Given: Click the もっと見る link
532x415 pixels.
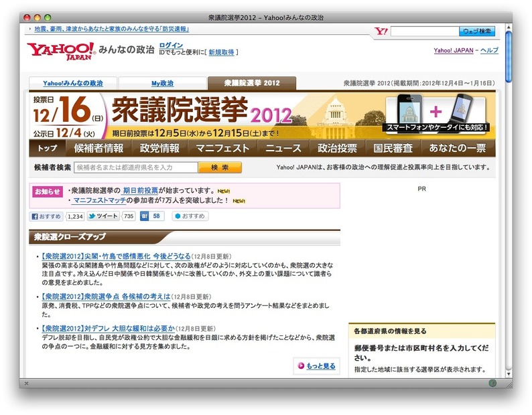Looking at the screenshot, I should 321,366.
